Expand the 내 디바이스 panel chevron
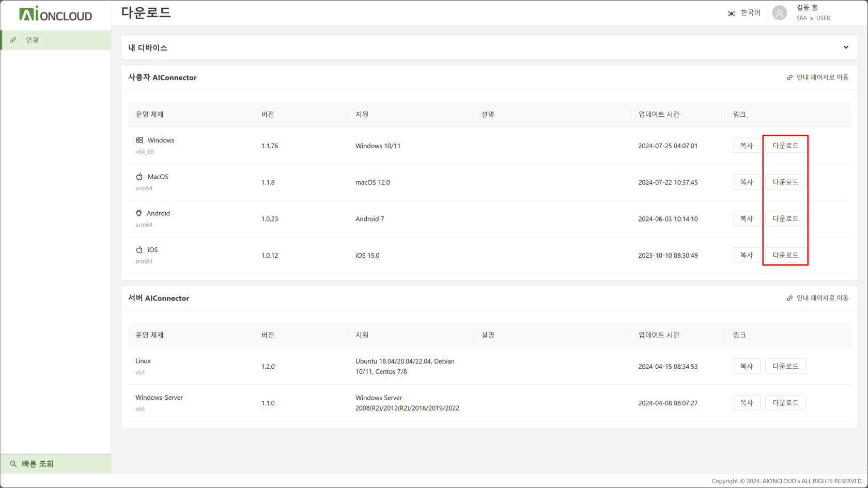 pyautogui.click(x=846, y=48)
